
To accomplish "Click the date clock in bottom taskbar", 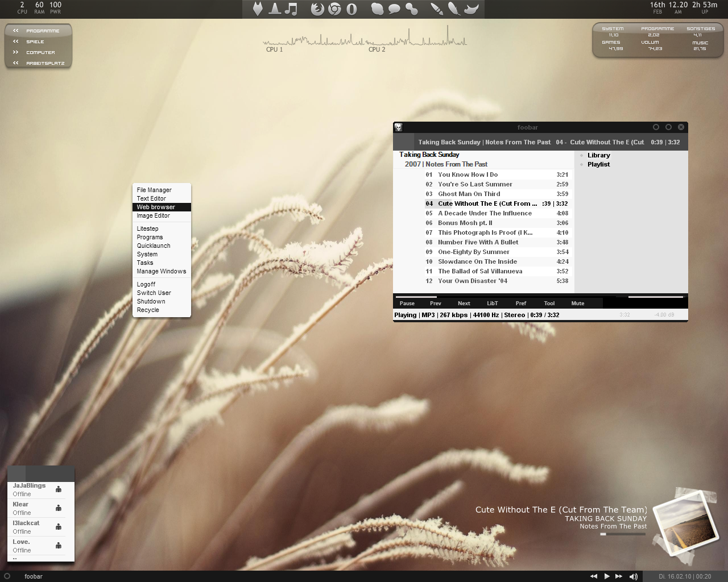I will point(685,576).
